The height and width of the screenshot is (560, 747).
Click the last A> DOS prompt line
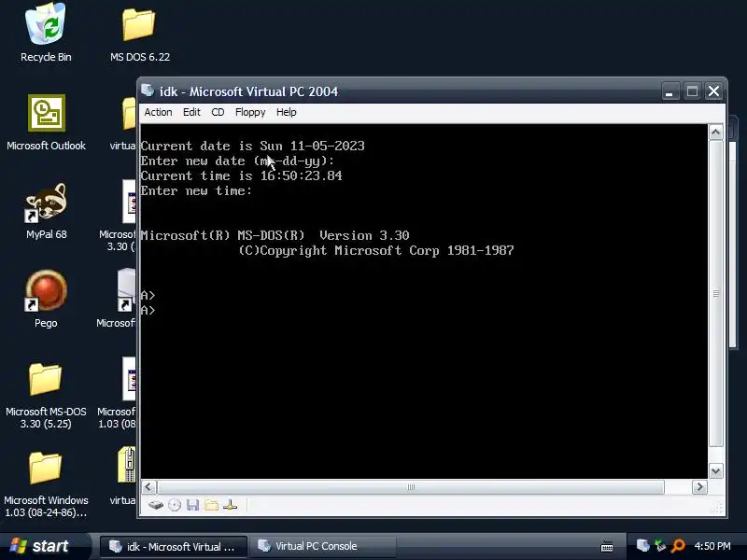148,310
